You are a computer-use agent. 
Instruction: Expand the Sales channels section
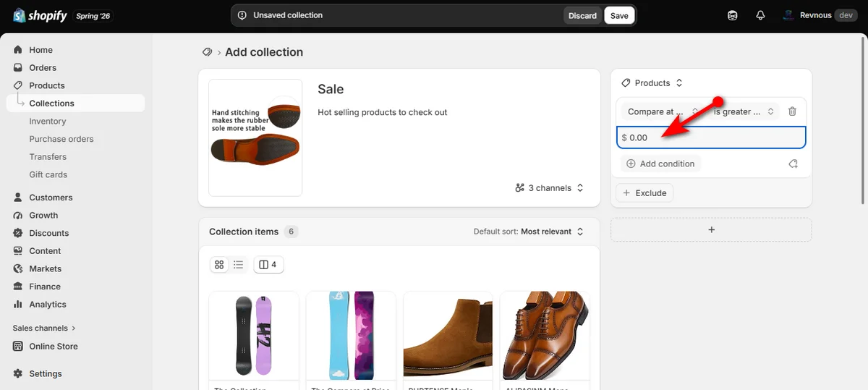pyautogui.click(x=44, y=328)
